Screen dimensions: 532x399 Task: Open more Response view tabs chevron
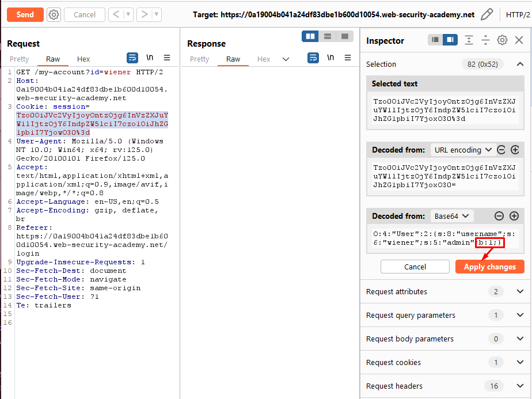(286, 59)
